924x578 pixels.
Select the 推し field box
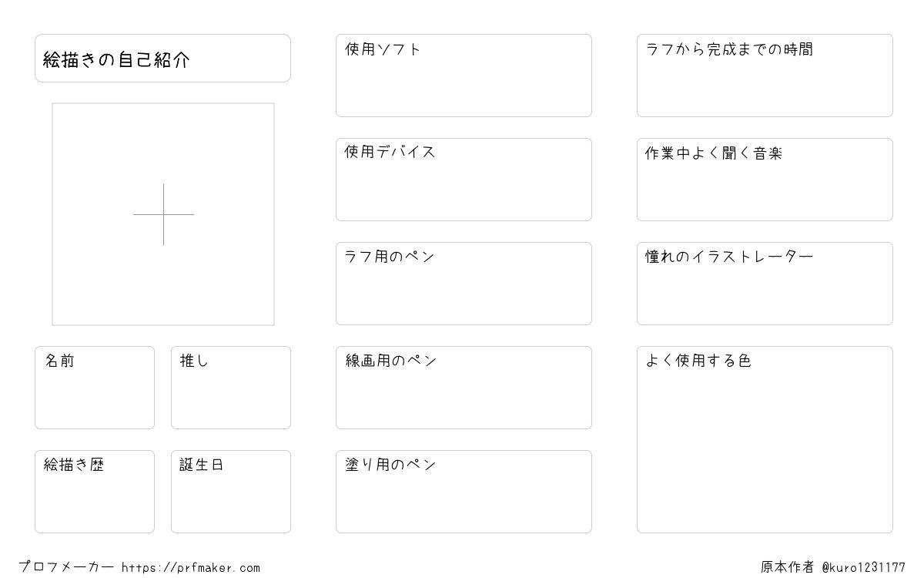[x=231, y=388]
